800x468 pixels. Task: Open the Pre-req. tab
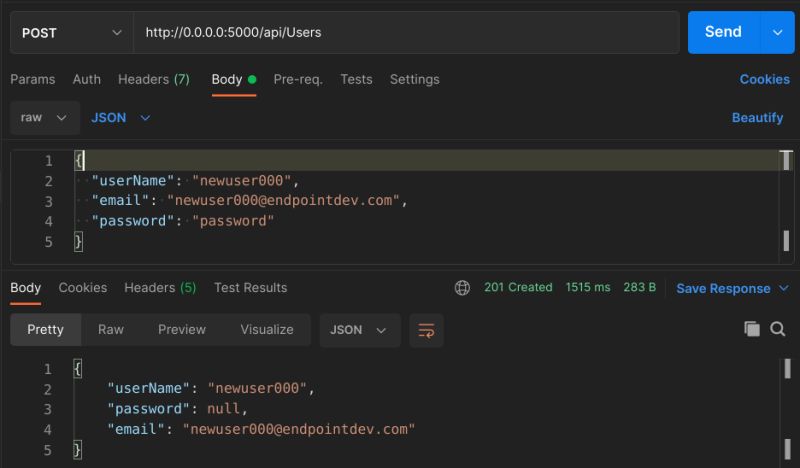(298, 80)
